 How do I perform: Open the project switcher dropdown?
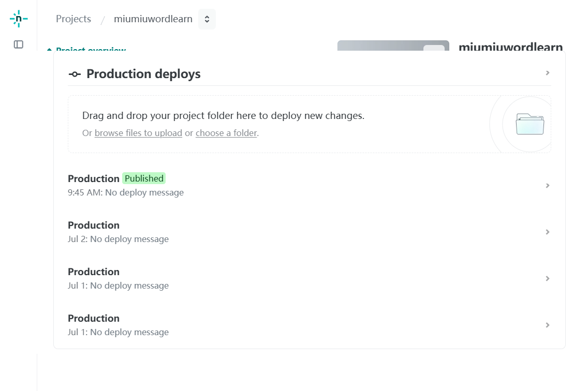pos(207,19)
